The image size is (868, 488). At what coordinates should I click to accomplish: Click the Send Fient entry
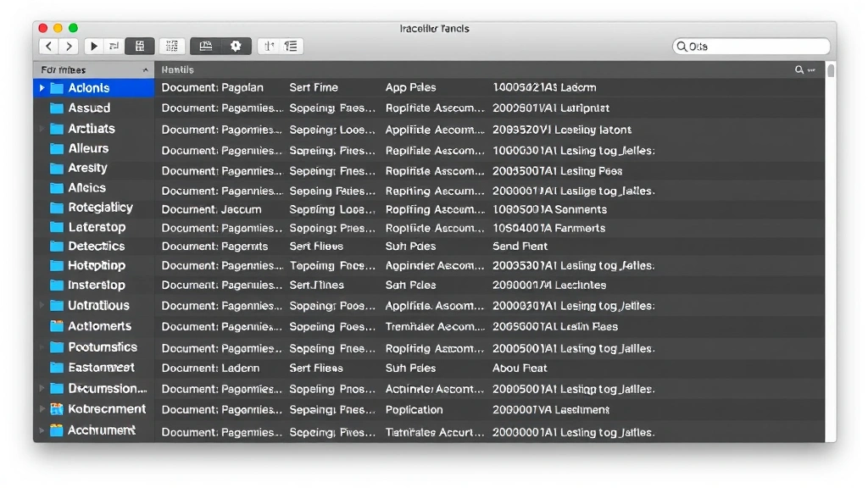520,247
